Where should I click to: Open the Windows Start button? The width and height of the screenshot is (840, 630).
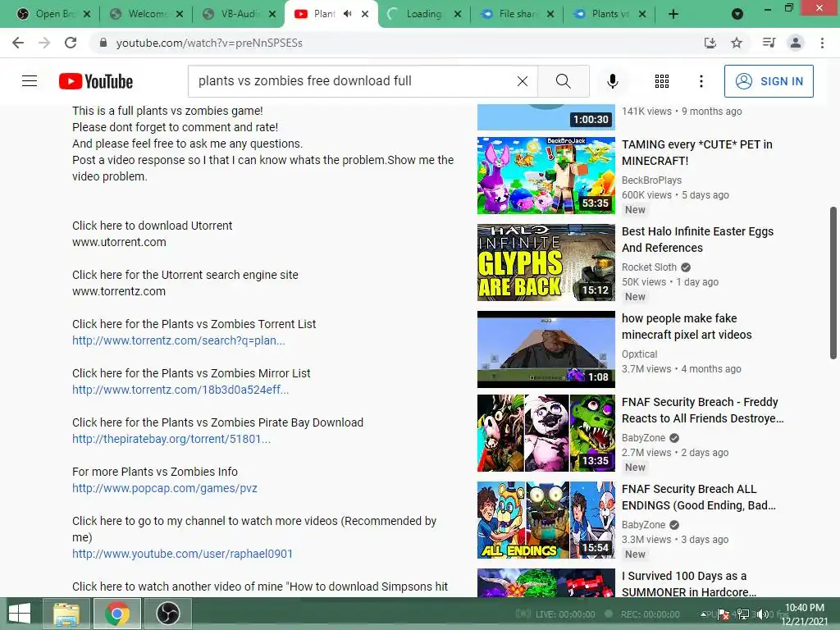[20, 614]
